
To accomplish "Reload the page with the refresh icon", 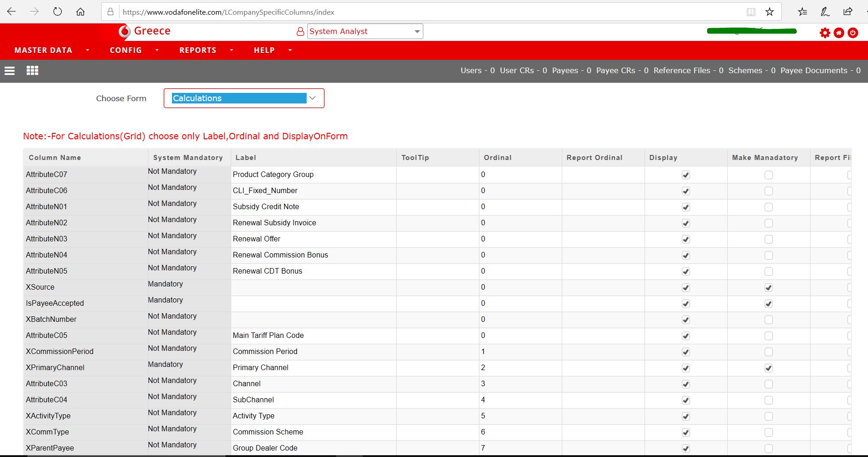I will (x=57, y=11).
